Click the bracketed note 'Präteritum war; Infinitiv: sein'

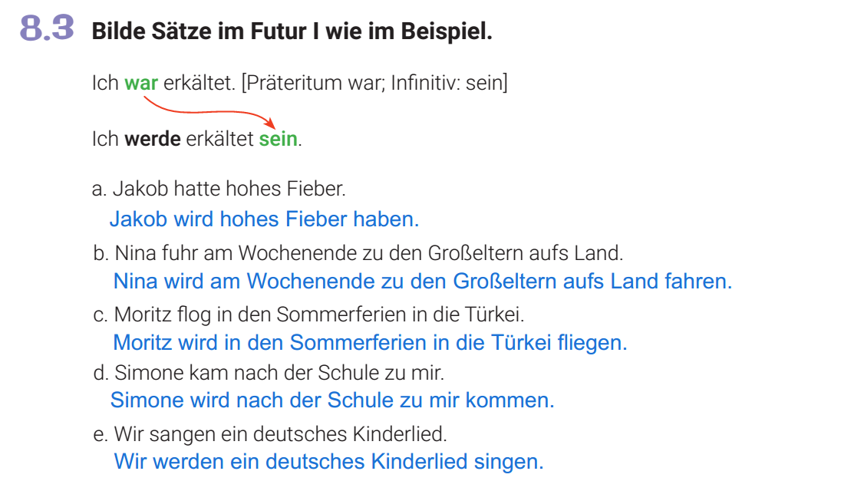[x=374, y=83]
